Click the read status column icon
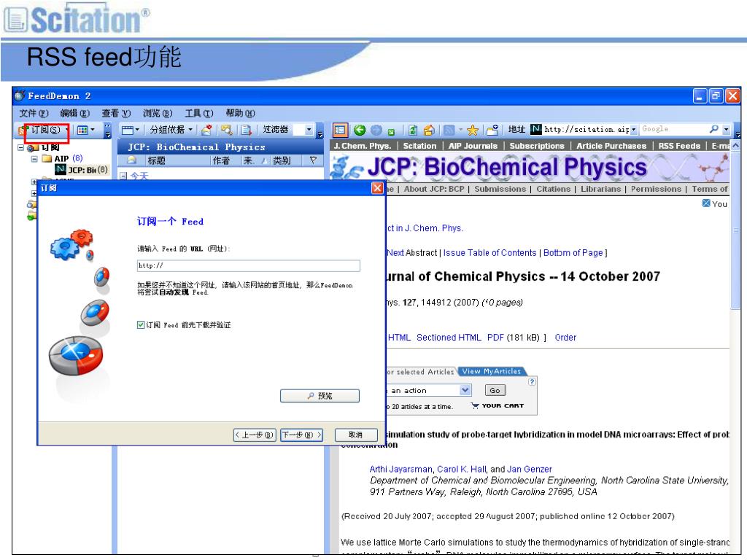 coord(131,160)
